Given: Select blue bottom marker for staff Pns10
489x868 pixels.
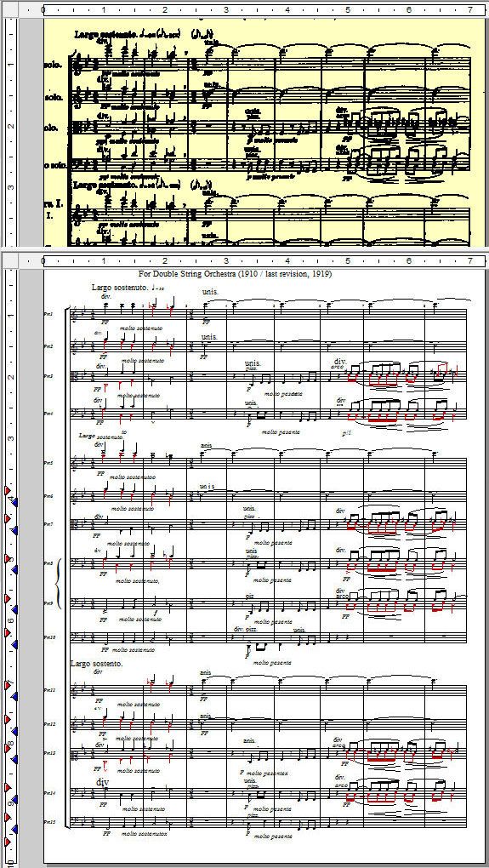Looking at the screenshot, I should [15, 645].
